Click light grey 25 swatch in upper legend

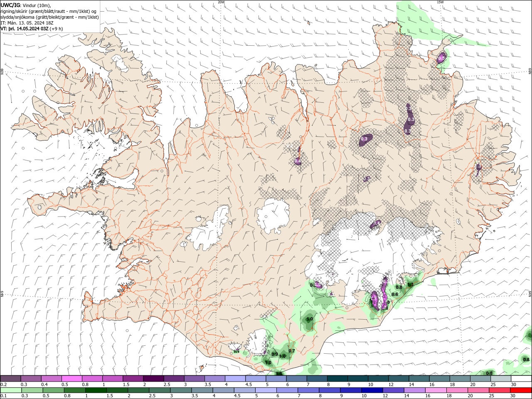pos(501,379)
